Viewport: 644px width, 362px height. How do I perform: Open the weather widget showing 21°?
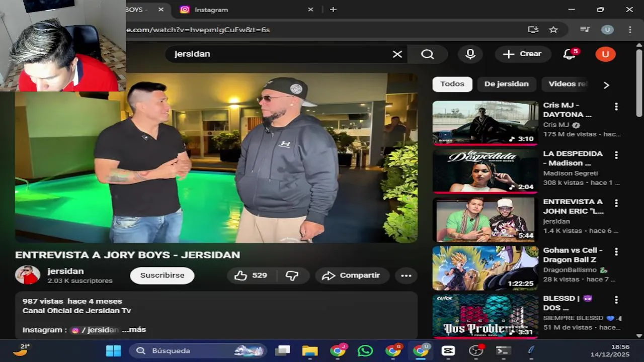[21, 350]
